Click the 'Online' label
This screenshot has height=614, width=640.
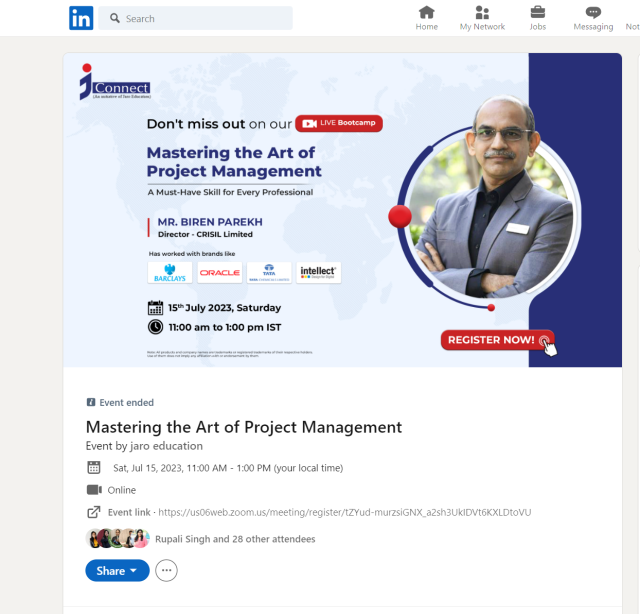coord(122,490)
